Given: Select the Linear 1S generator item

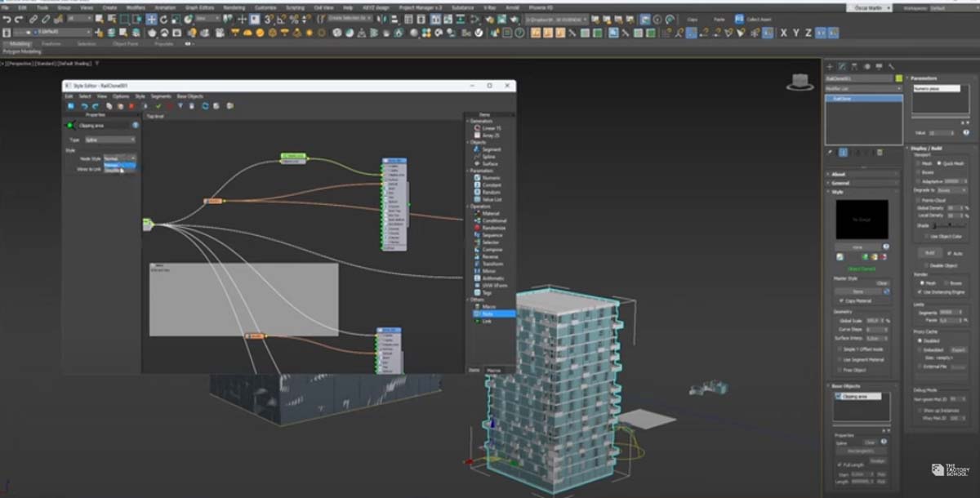Looking at the screenshot, I should [488, 128].
